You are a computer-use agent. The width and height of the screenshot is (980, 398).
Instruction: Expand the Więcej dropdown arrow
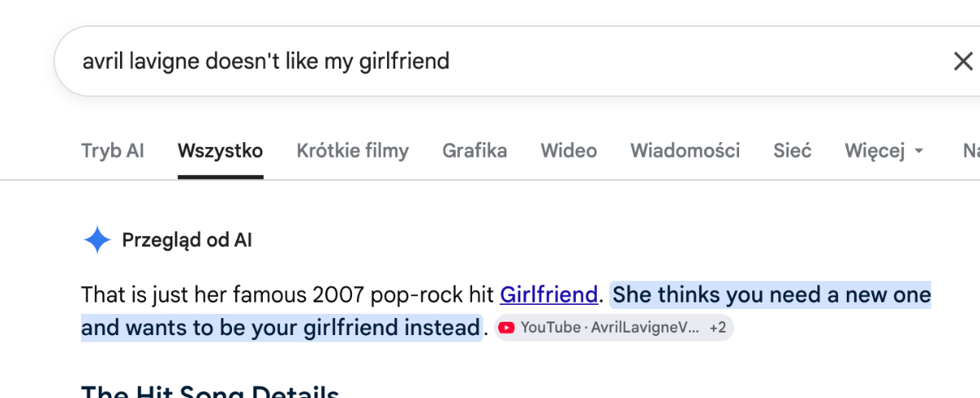(919, 151)
